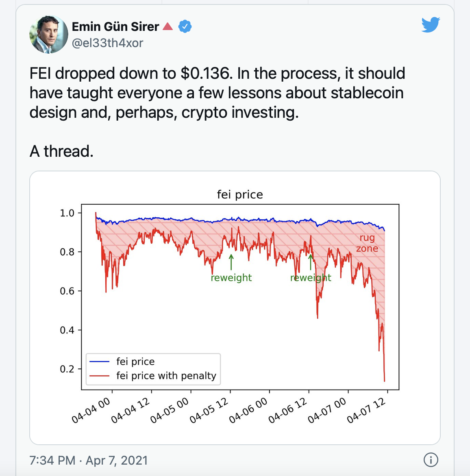The width and height of the screenshot is (470, 476).
Task: Click the 'A thread.' text line
Action: [x=61, y=151]
